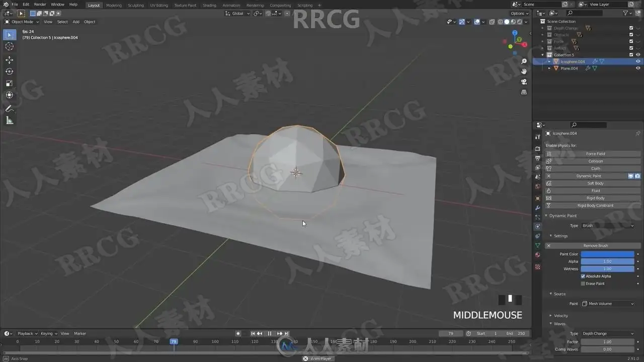Enable the Absolute Alpha checkbox

(583, 276)
